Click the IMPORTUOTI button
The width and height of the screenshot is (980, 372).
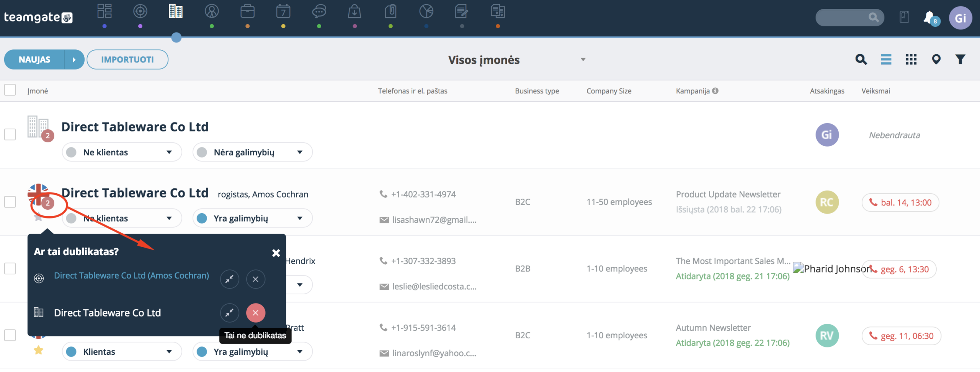pos(127,59)
